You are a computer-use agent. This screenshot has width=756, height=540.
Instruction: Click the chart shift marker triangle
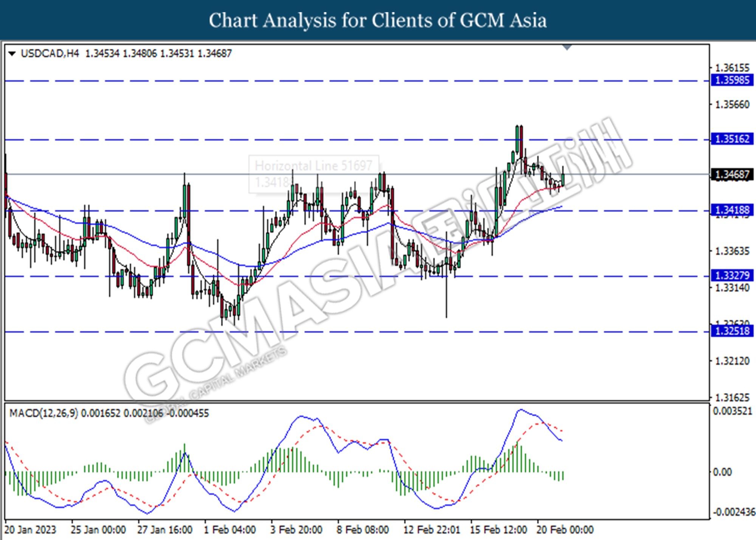[567, 48]
